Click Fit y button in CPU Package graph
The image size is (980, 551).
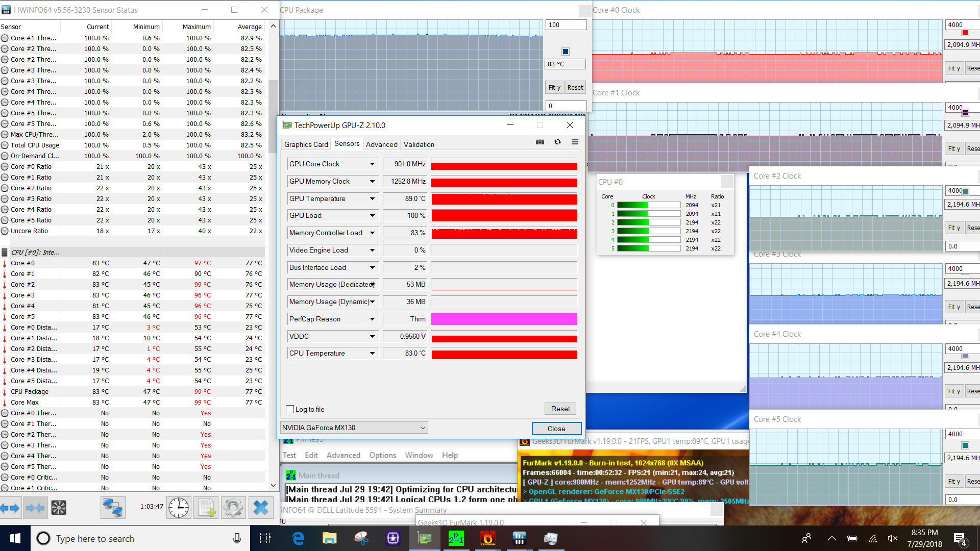tap(554, 88)
